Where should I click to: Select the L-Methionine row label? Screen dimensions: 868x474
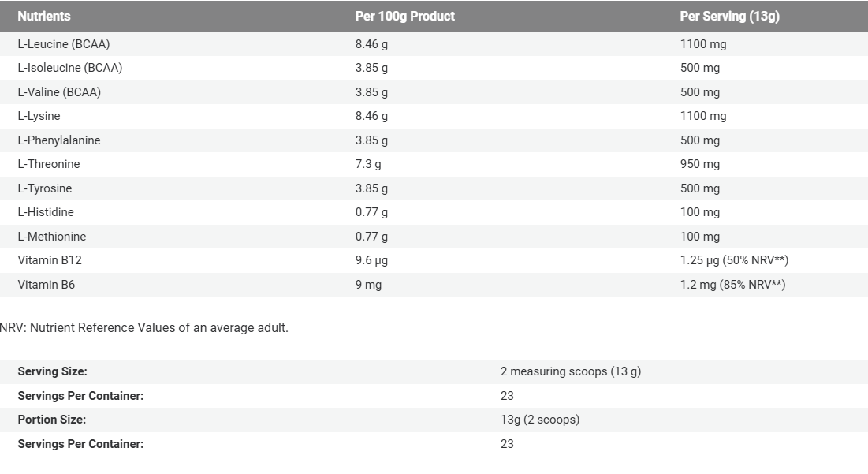pyautogui.click(x=52, y=237)
